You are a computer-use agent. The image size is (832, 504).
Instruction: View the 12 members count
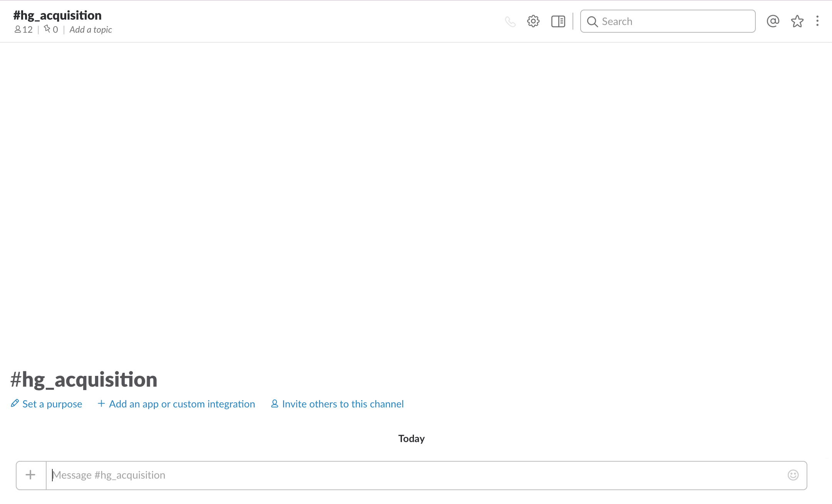pyautogui.click(x=23, y=30)
